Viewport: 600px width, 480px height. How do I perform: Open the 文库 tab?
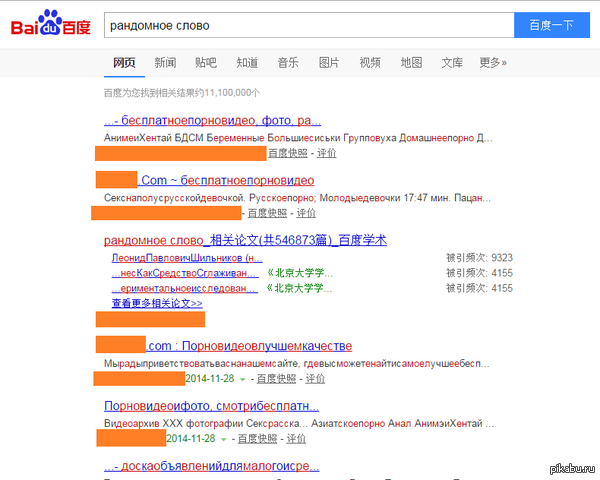coord(452,62)
